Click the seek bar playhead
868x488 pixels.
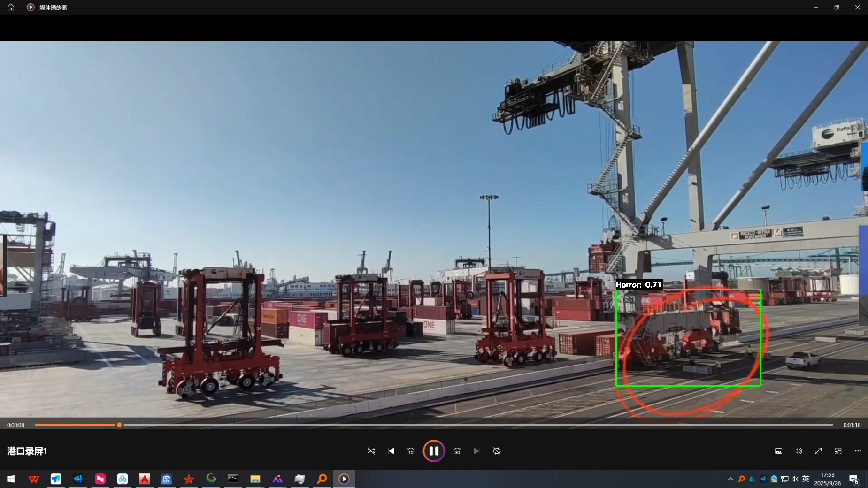coord(119,425)
